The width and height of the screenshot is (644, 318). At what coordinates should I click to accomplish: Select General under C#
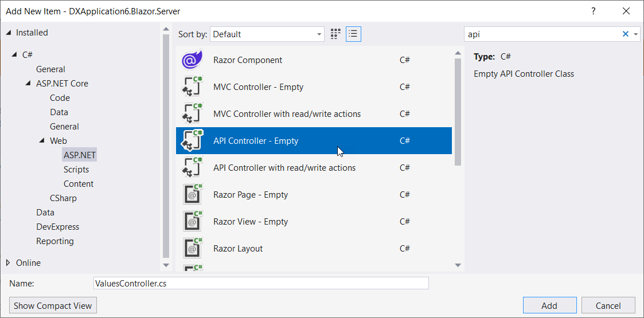coord(50,69)
